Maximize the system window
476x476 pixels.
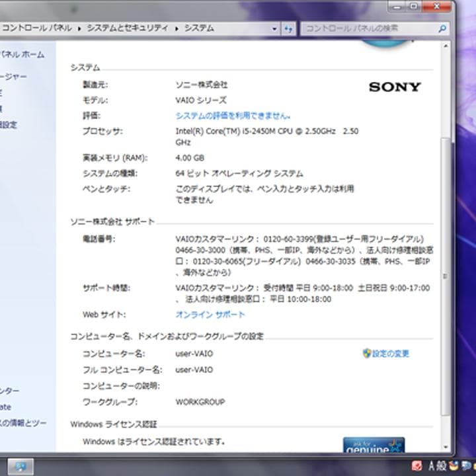[x=414, y=7]
